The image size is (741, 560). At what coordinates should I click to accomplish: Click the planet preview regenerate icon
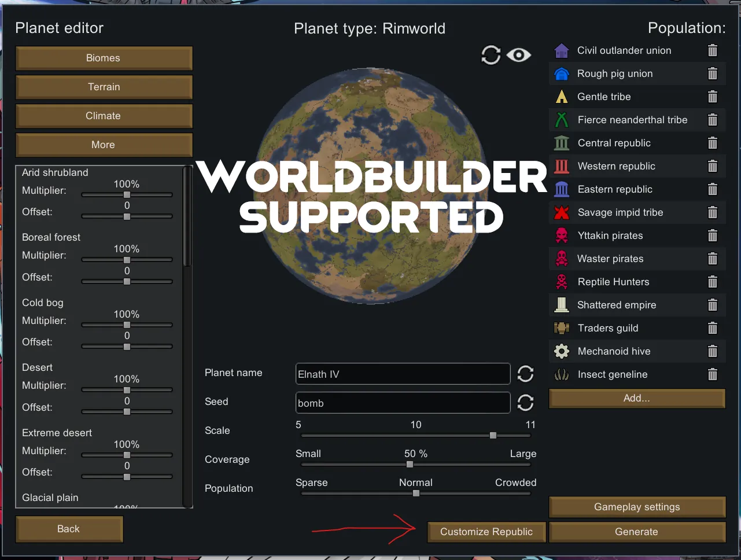(491, 55)
